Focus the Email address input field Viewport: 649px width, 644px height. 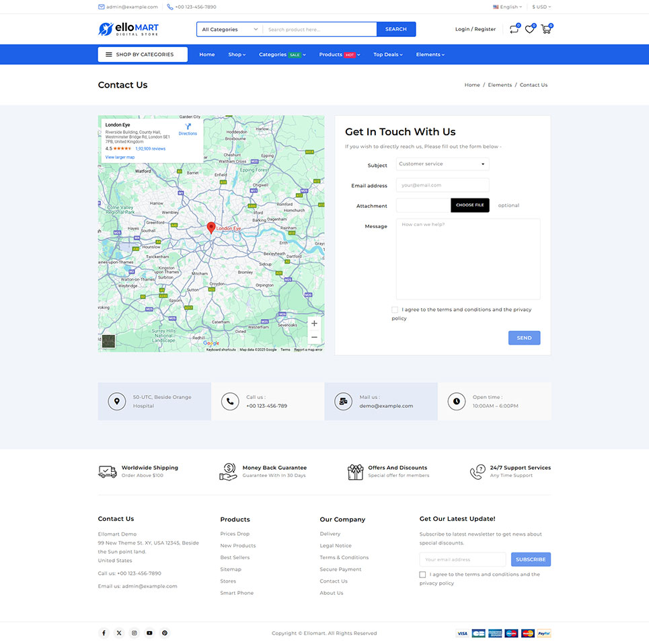pyautogui.click(x=442, y=185)
